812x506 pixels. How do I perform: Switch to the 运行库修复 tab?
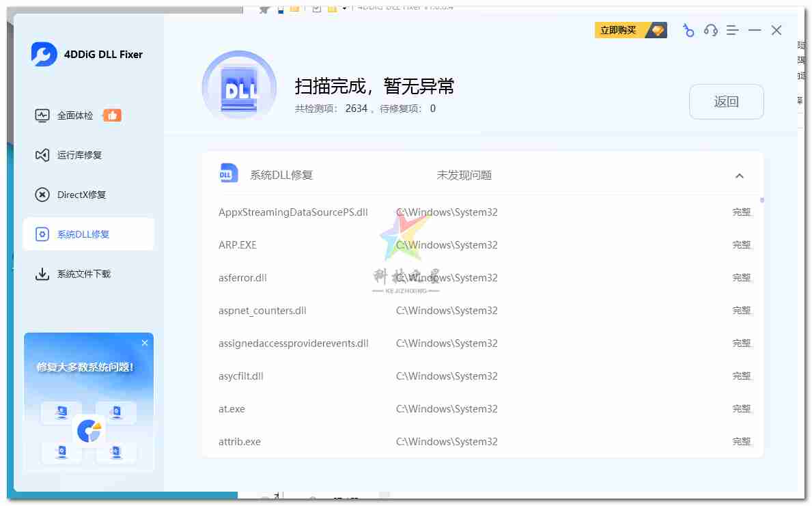79,155
